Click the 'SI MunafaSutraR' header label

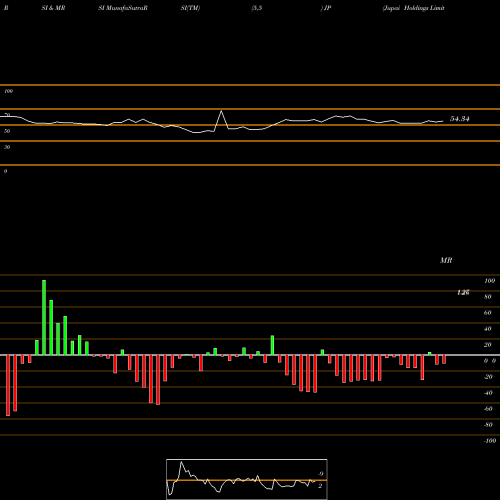coord(123,8)
